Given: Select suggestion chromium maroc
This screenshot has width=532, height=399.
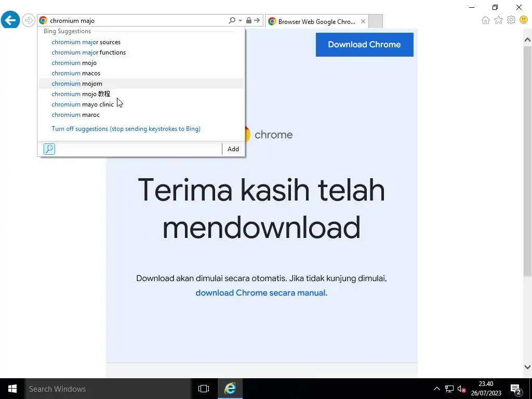Looking at the screenshot, I should tap(141, 115).
